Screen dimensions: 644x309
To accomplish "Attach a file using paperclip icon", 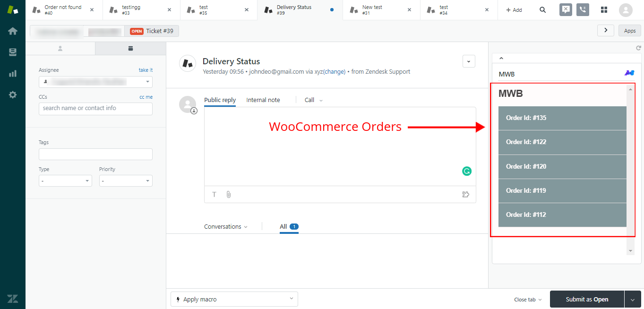I will 229,194.
